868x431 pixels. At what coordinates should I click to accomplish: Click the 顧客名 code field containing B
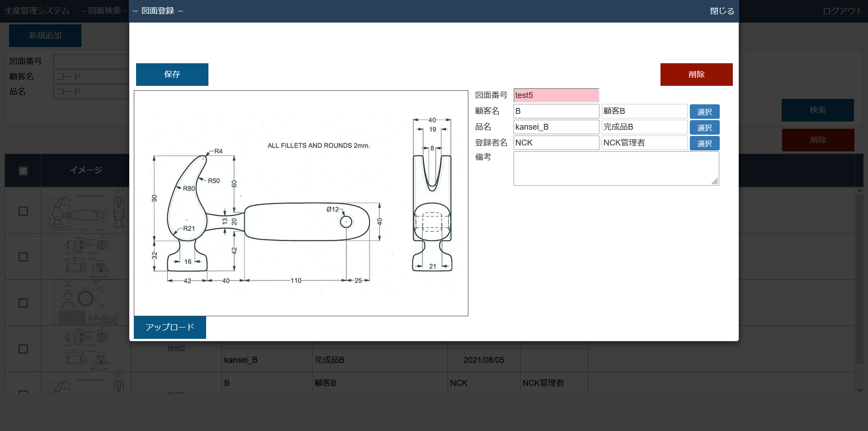pos(556,111)
